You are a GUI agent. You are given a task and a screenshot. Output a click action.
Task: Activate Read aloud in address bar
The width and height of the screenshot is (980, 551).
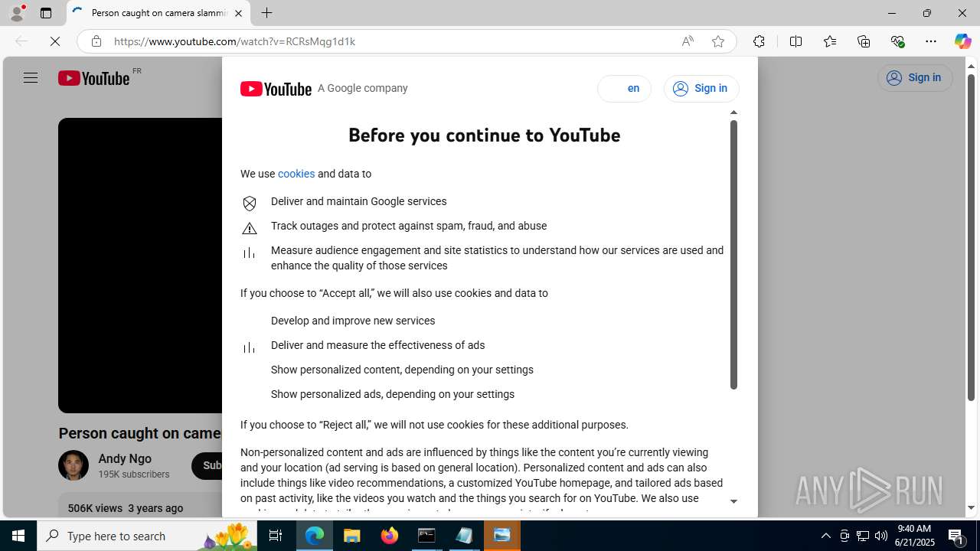pos(688,41)
